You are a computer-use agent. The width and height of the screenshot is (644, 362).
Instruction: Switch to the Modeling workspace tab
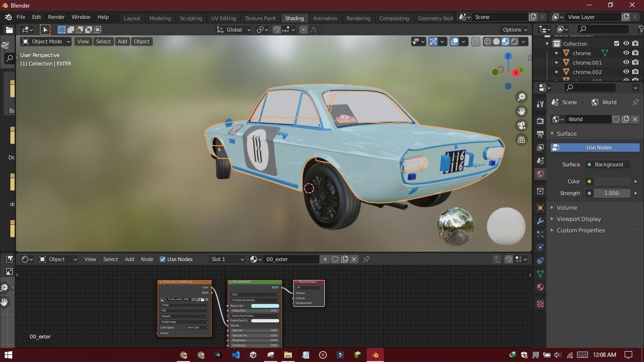[160, 18]
